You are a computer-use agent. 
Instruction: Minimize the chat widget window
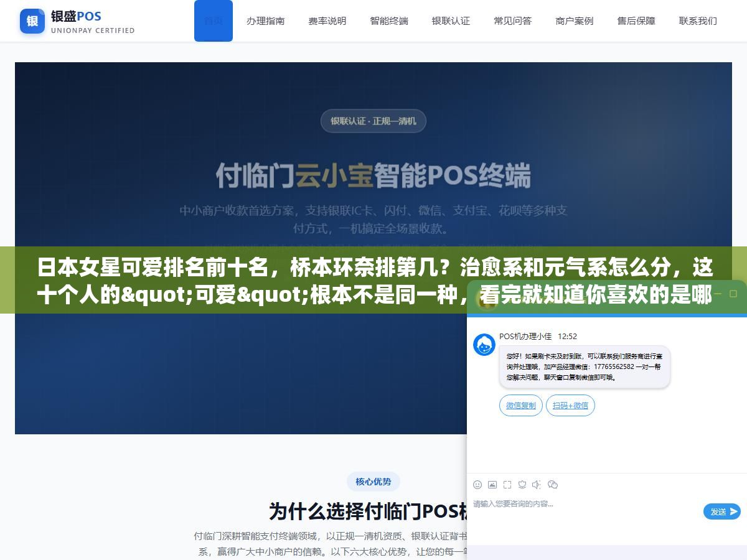[x=718, y=293]
